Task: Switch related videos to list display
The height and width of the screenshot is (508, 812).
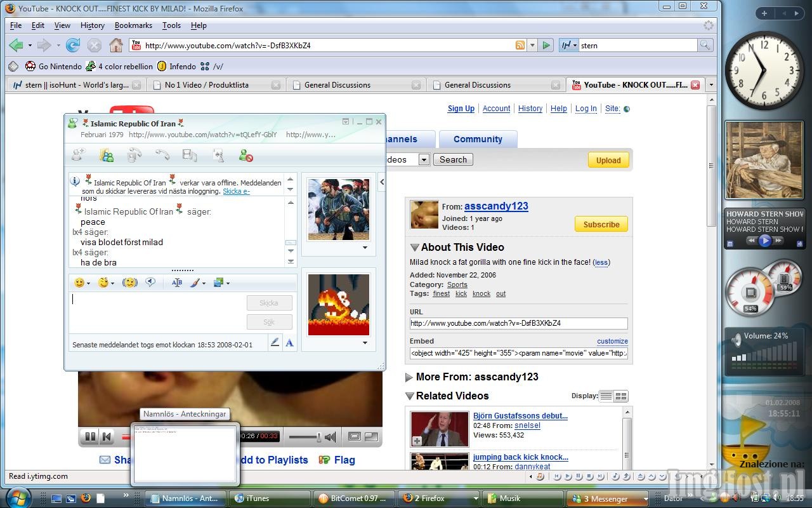Action: click(606, 396)
